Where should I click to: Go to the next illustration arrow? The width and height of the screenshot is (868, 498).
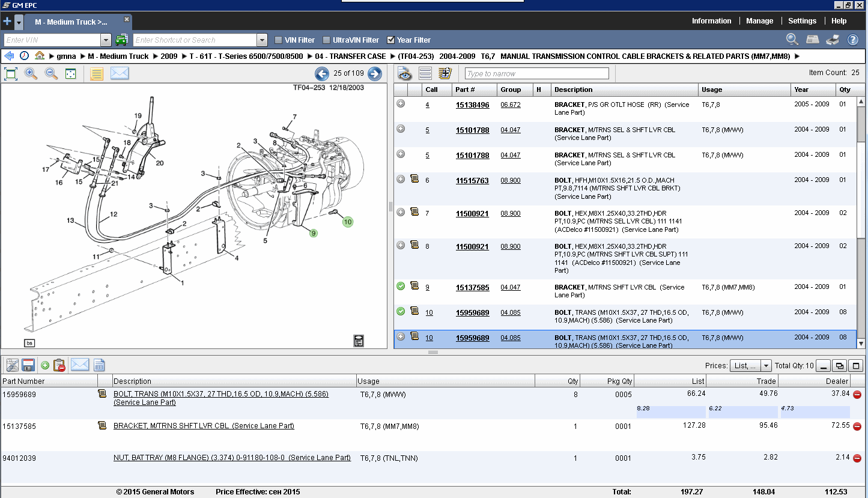pos(375,74)
